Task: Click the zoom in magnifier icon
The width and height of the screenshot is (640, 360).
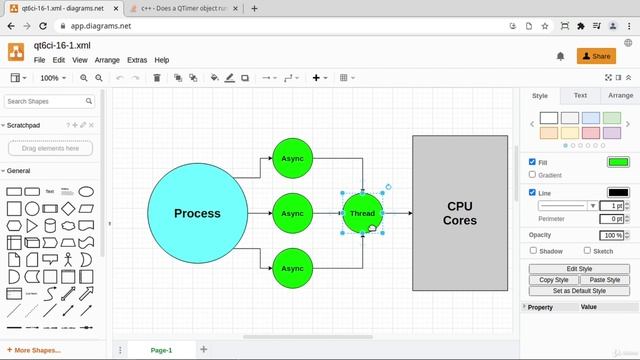Action: (84, 78)
